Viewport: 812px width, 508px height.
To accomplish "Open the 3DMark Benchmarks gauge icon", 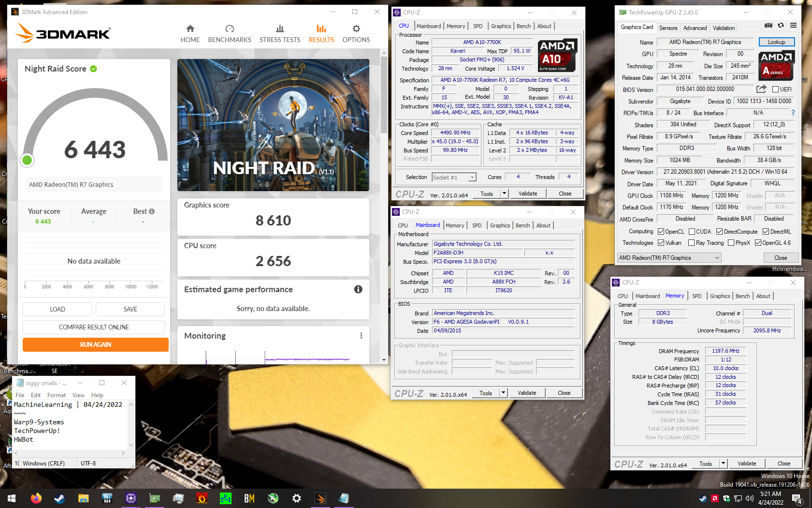I will 230,29.
